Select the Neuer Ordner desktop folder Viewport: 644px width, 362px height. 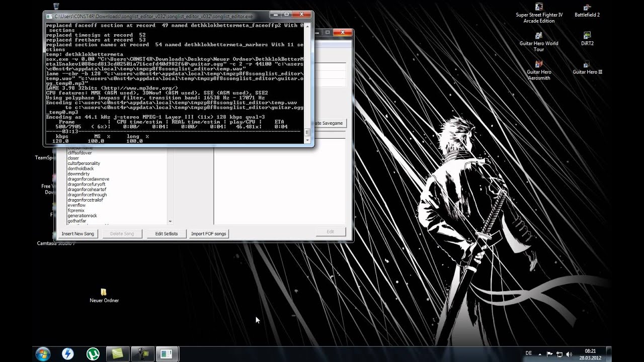(104, 296)
